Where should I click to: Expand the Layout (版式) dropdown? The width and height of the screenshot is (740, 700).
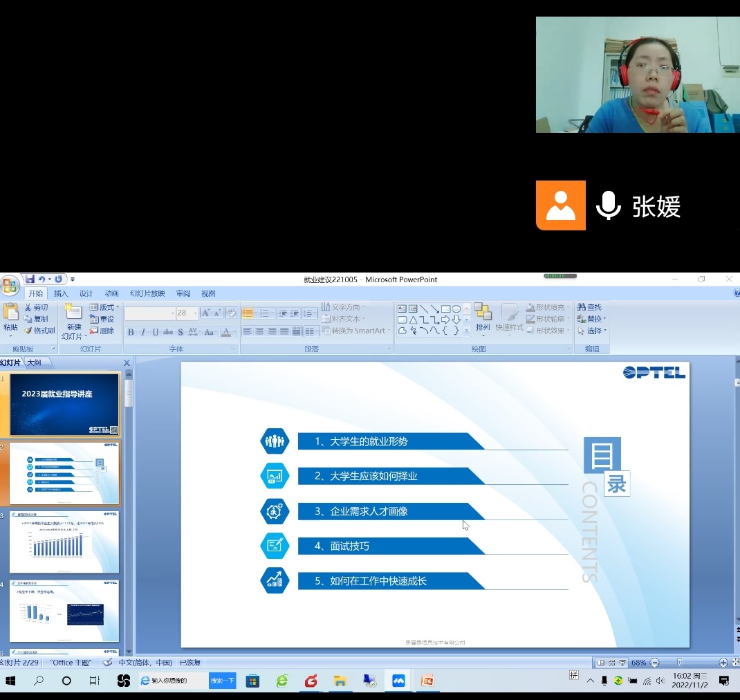tap(104, 307)
